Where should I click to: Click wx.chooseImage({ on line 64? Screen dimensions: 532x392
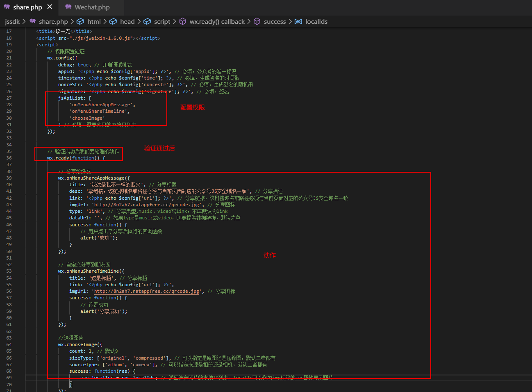pyautogui.click(x=80, y=344)
